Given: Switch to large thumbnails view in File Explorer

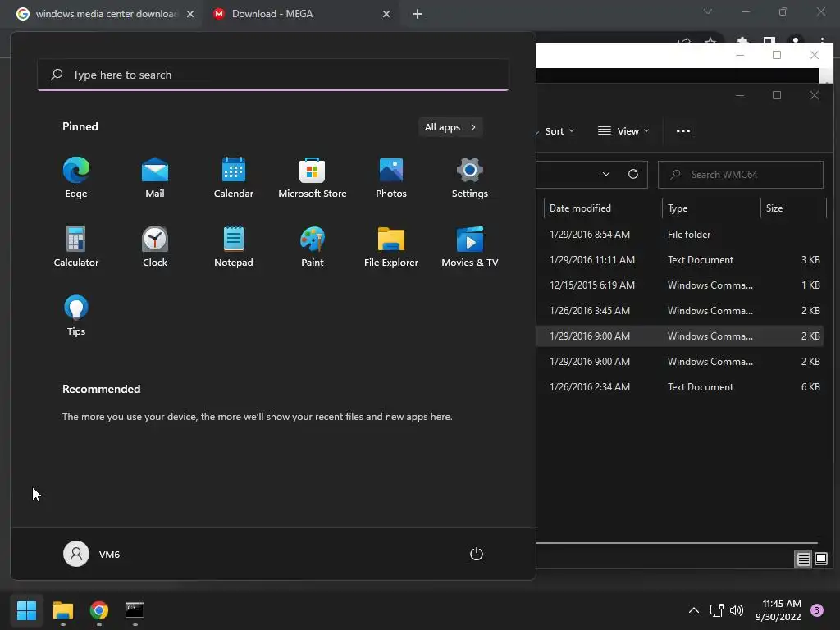Looking at the screenshot, I should (x=820, y=559).
